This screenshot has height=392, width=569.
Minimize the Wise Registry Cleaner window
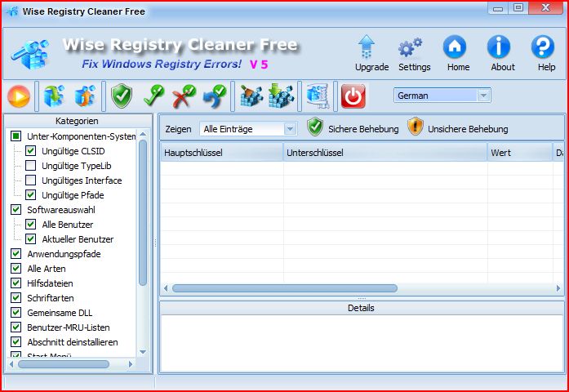498,8
